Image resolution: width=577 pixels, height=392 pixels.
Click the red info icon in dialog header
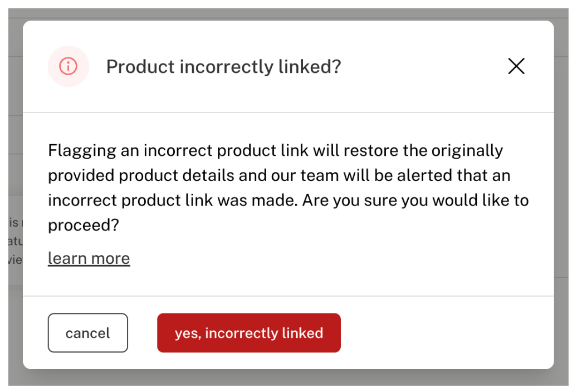pos(68,67)
